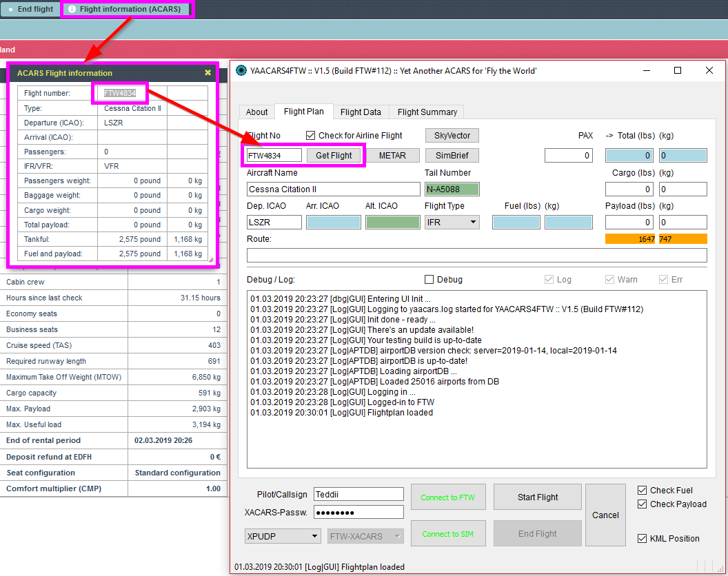Click the Aircraft Name field
The height and width of the screenshot is (576, 728).
tap(334, 189)
